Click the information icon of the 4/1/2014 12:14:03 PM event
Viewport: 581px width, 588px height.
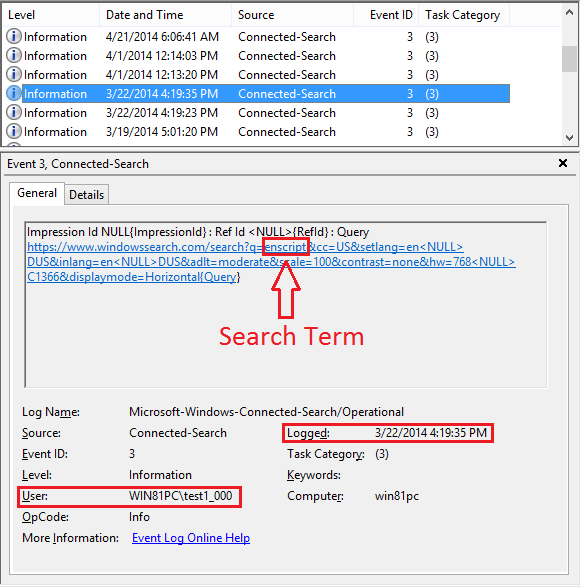click(x=14, y=56)
